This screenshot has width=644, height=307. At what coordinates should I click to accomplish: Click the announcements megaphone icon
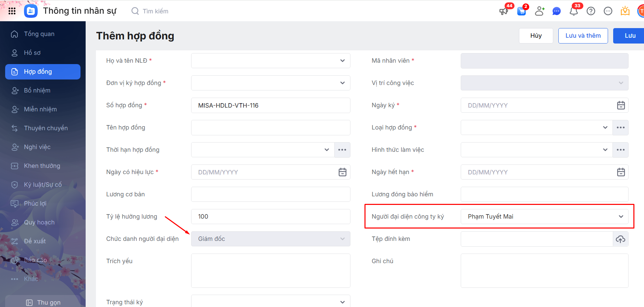504,11
